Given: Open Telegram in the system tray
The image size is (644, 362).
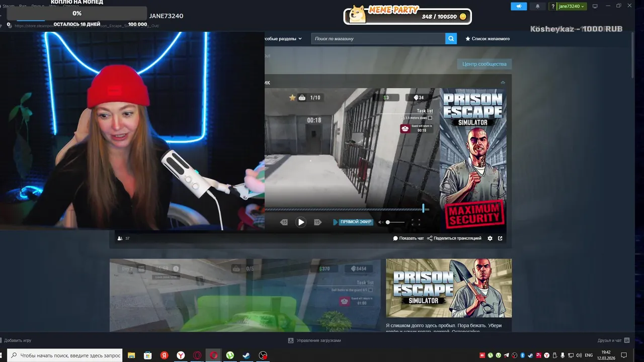Looking at the screenshot, I should [x=507, y=355].
